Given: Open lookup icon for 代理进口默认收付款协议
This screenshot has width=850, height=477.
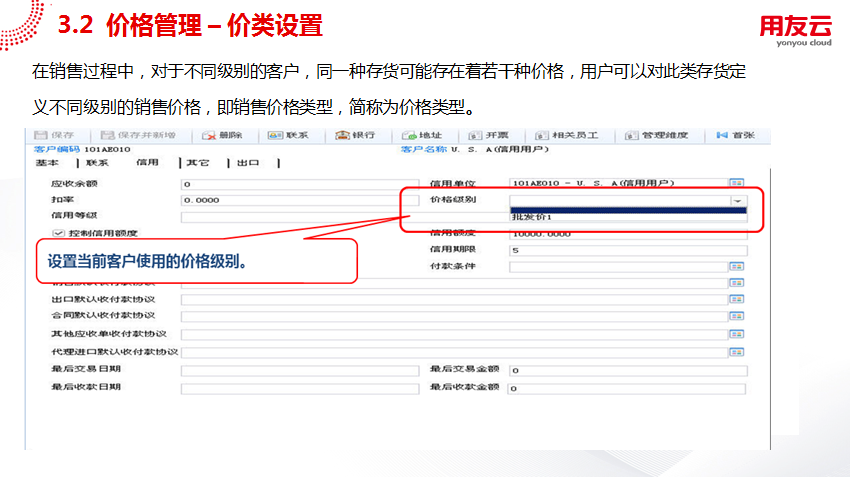Looking at the screenshot, I should point(737,352).
